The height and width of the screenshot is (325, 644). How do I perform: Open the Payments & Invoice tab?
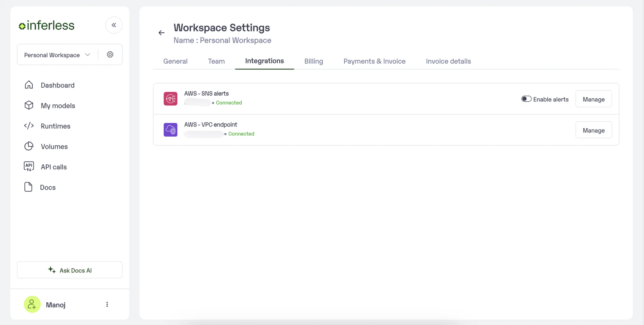[x=374, y=61]
